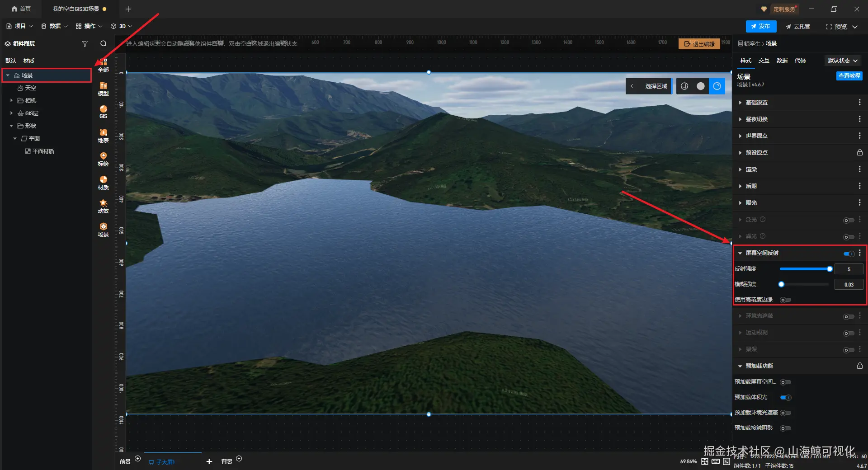Add a new sub-screen with plus button

pos(209,461)
